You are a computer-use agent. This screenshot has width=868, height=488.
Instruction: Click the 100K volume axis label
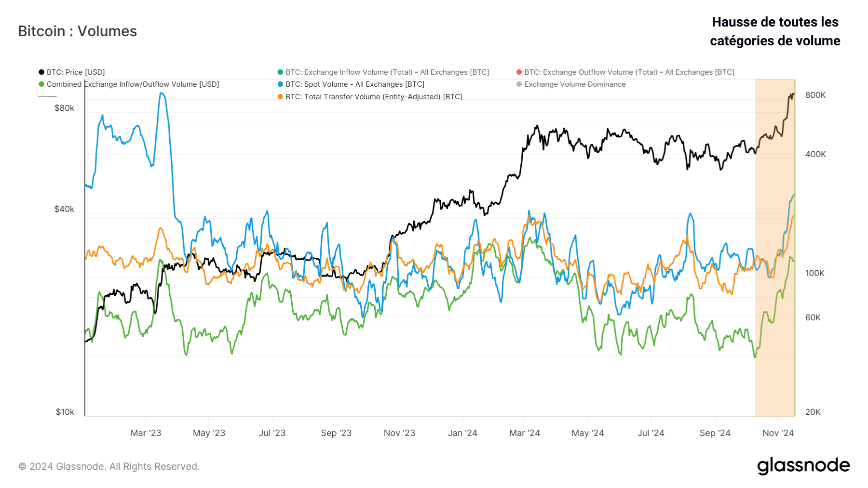click(x=815, y=273)
